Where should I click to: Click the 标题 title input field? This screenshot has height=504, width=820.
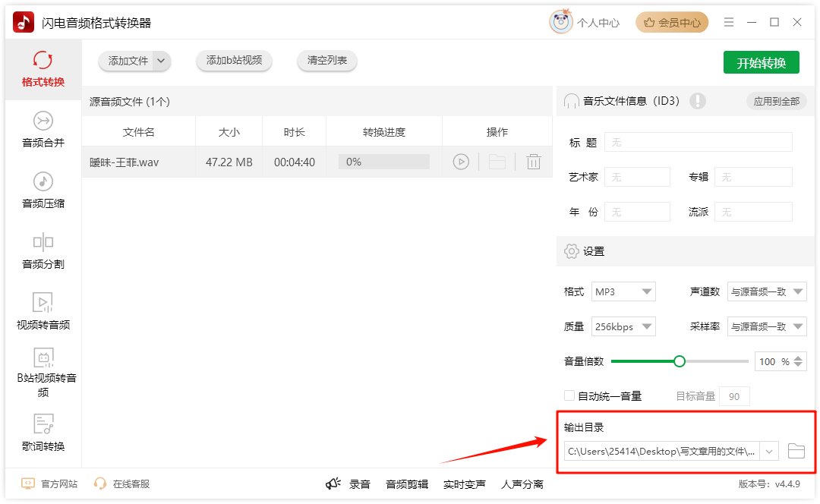[x=699, y=142]
